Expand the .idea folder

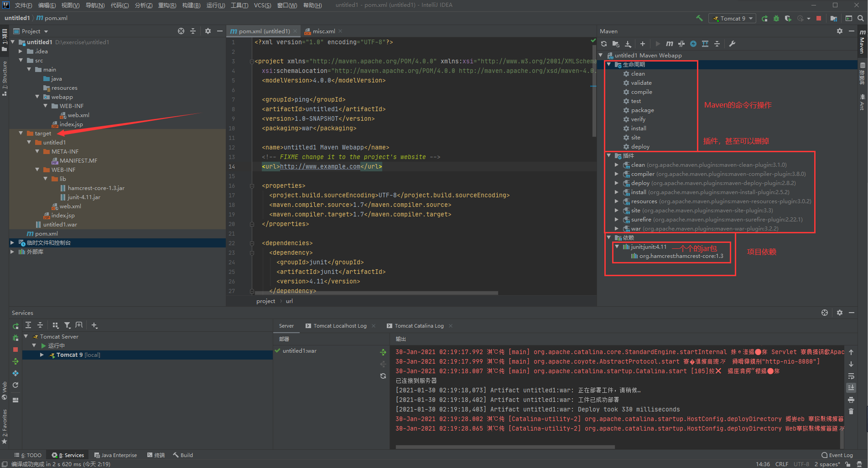(21, 51)
